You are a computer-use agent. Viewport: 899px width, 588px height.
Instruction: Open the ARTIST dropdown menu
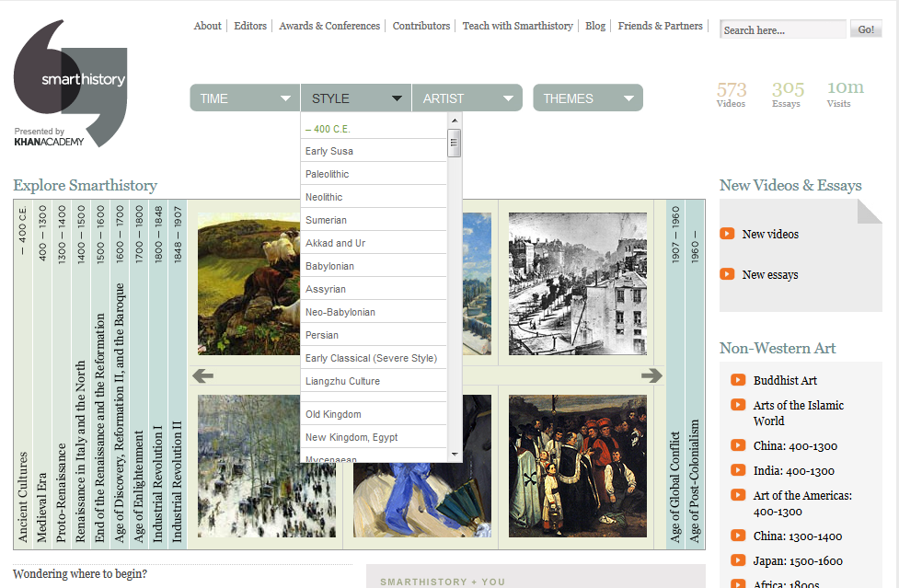tap(467, 98)
